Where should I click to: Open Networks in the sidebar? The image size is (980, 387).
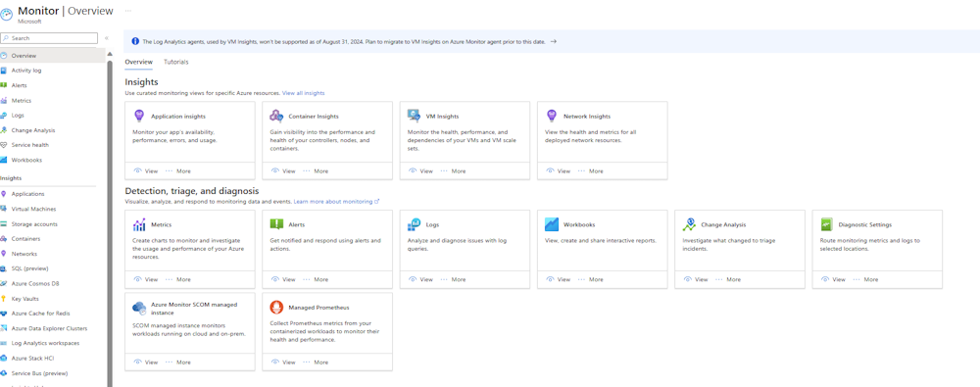[x=24, y=254]
